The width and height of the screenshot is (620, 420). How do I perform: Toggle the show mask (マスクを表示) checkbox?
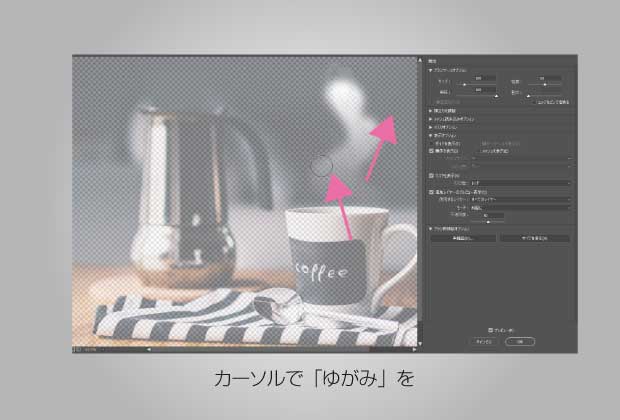(x=431, y=175)
